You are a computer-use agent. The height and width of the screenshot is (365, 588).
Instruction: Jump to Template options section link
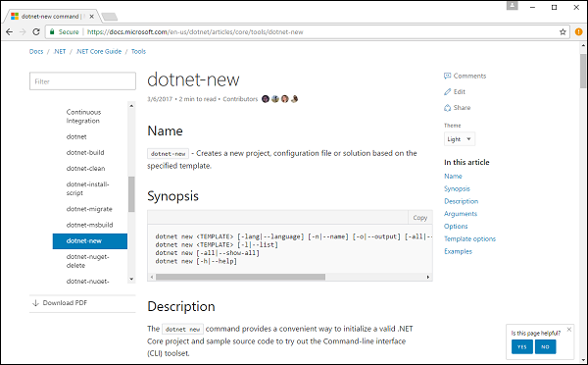click(x=469, y=238)
